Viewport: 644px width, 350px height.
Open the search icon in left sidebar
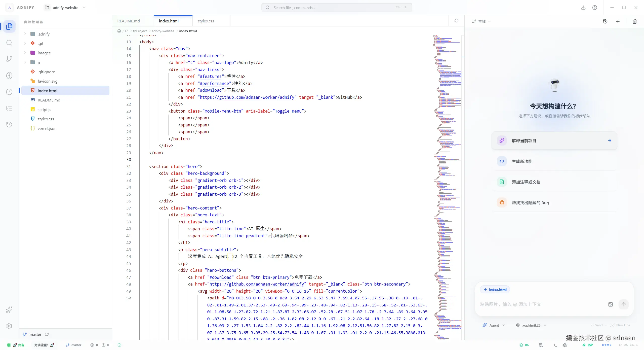[9, 43]
